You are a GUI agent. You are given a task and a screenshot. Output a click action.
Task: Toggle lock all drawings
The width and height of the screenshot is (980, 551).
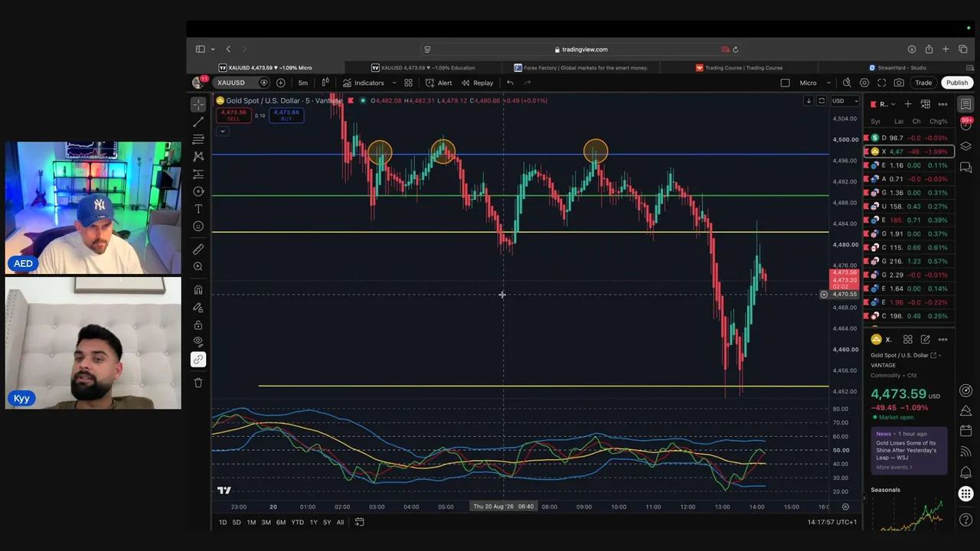pos(198,325)
